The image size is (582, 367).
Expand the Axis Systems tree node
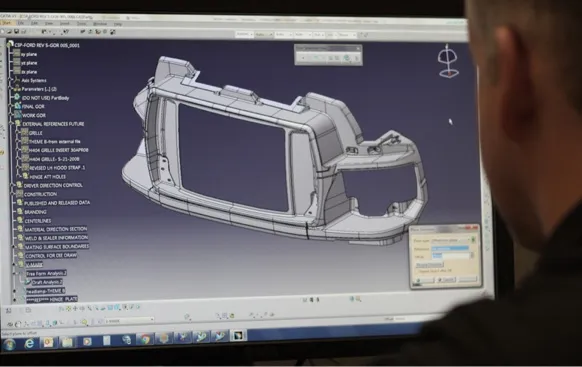pos(11,80)
